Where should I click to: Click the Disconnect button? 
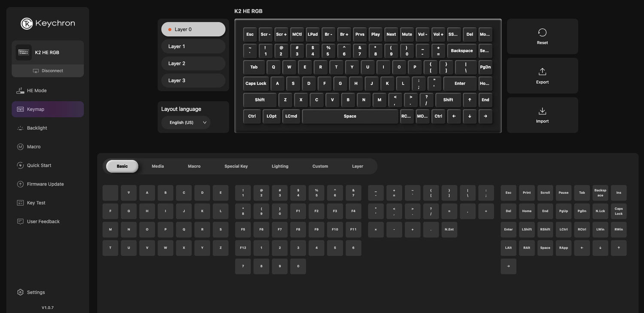(48, 71)
